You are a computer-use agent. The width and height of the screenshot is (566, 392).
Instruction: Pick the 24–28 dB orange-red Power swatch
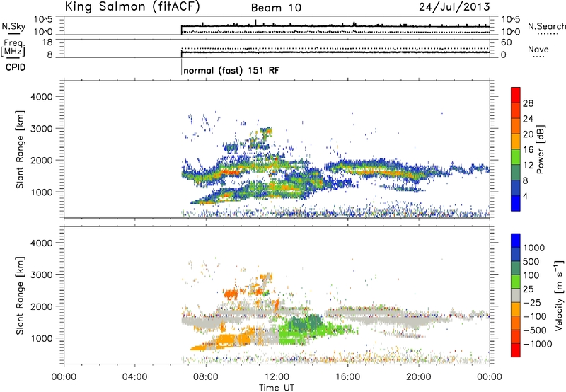click(516, 111)
